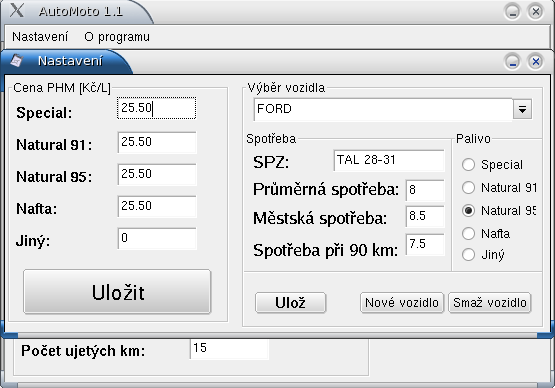Click the Nové vozidlo button
Screen dimensions: 555x388
click(402, 303)
